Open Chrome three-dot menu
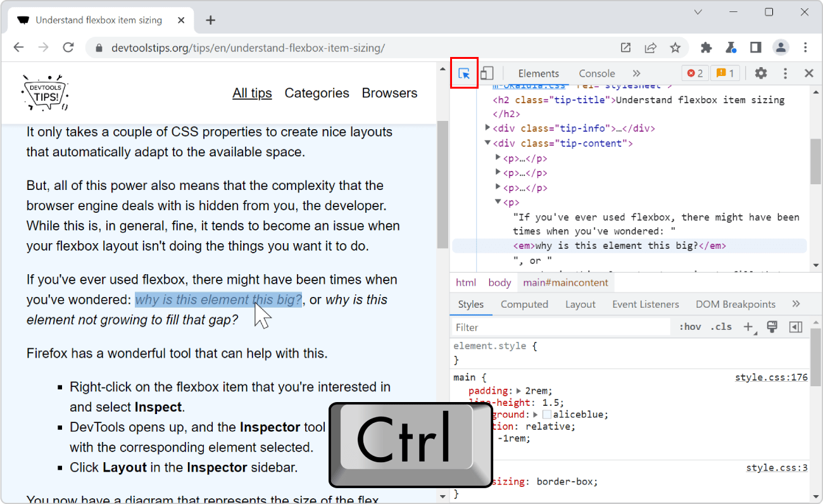 pyautogui.click(x=805, y=47)
